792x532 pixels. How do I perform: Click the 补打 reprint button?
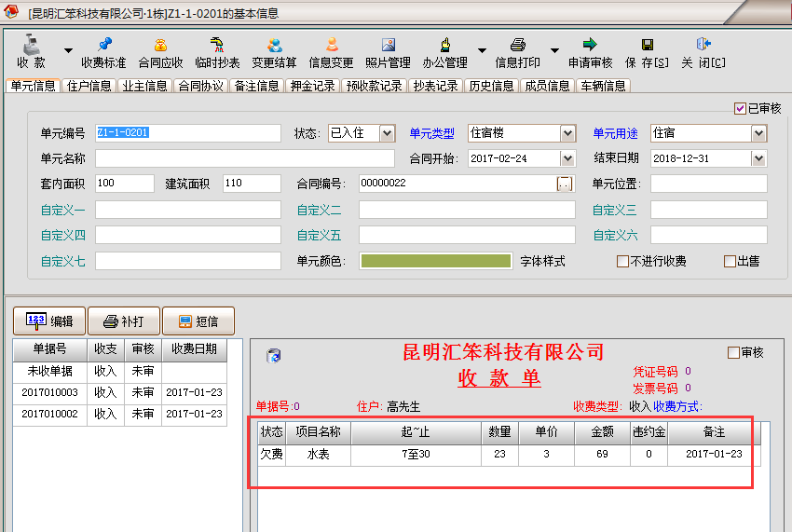tap(124, 321)
